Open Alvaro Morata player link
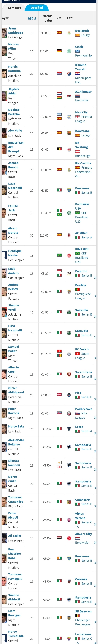Screen dimensions: 98x644 tap(13, 230)
